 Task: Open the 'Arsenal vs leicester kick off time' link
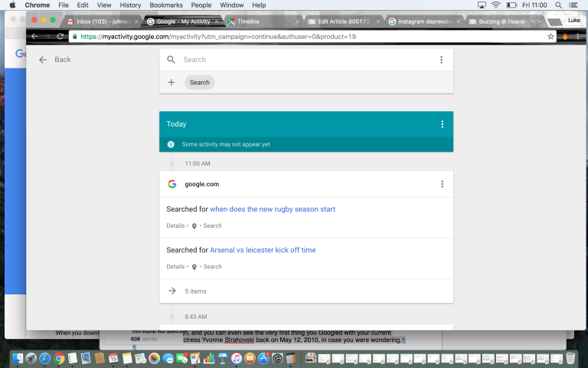click(263, 250)
